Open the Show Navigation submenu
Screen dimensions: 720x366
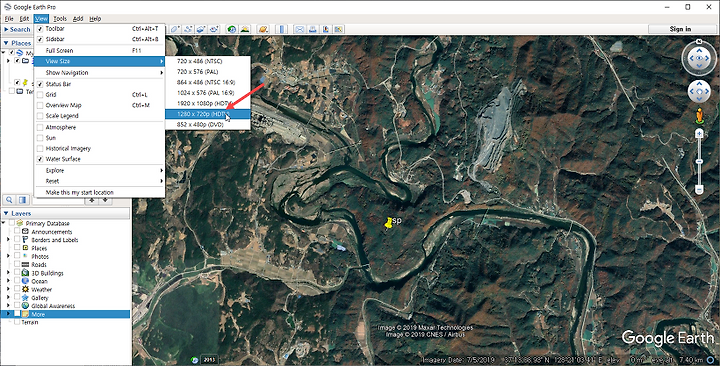99,73
